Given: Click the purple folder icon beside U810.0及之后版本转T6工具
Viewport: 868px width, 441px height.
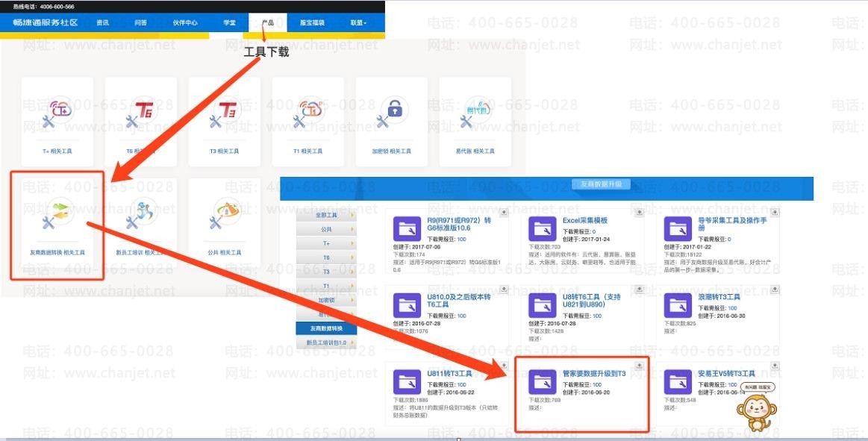Looking at the screenshot, I should coord(407,305).
